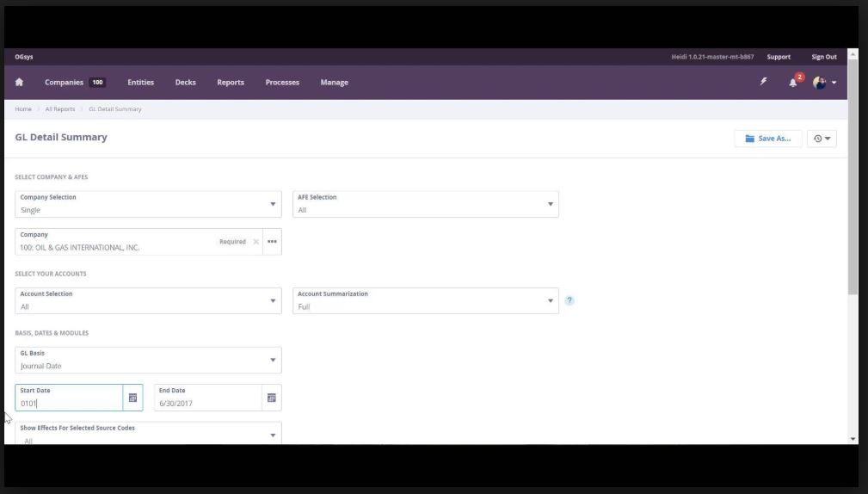Expand GL Basis dropdown
The image size is (868, 494).
tap(148, 360)
